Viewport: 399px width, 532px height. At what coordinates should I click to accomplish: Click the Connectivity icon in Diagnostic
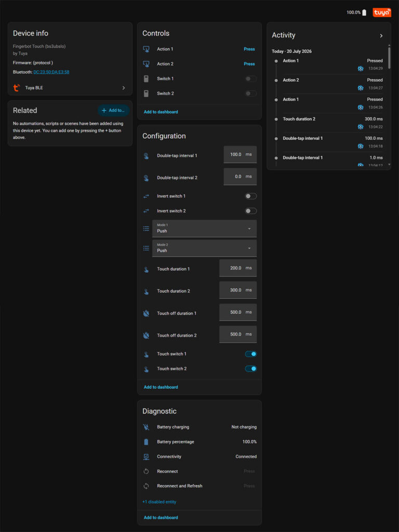pos(146,457)
